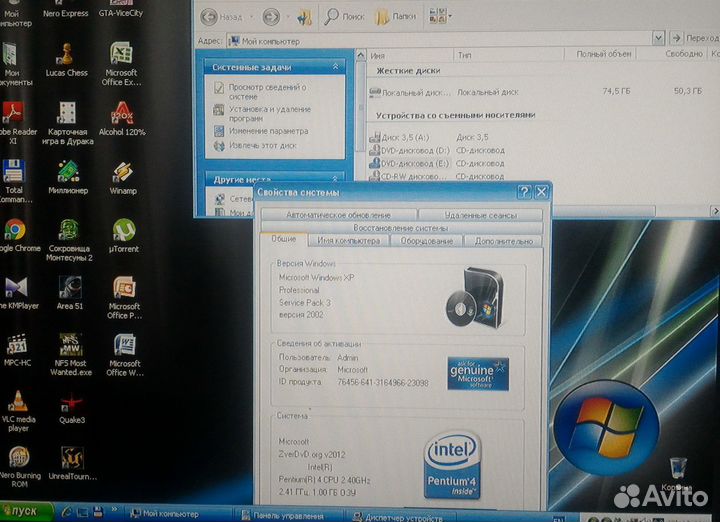Expand the address bar dropdown arrow
Viewport: 720px width, 522px height.
click(658, 38)
